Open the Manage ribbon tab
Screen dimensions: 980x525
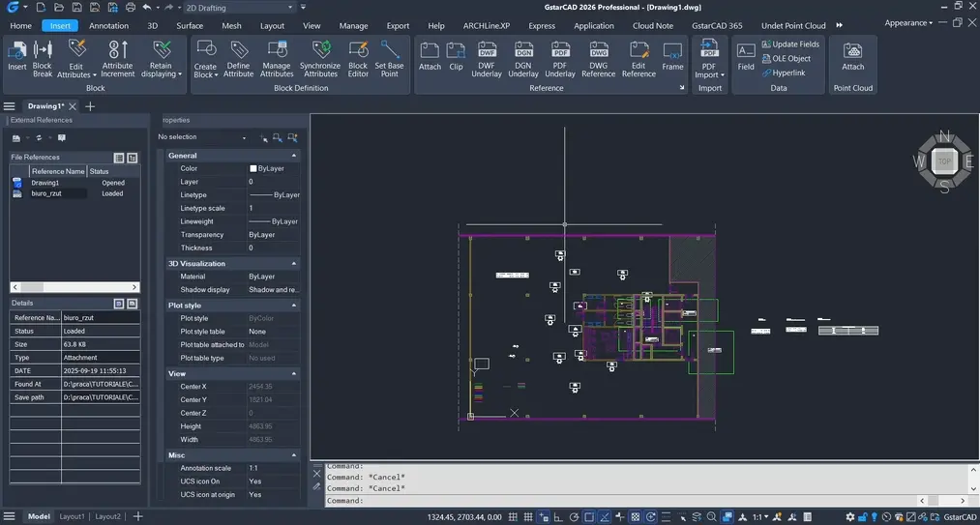click(x=354, y=26)
